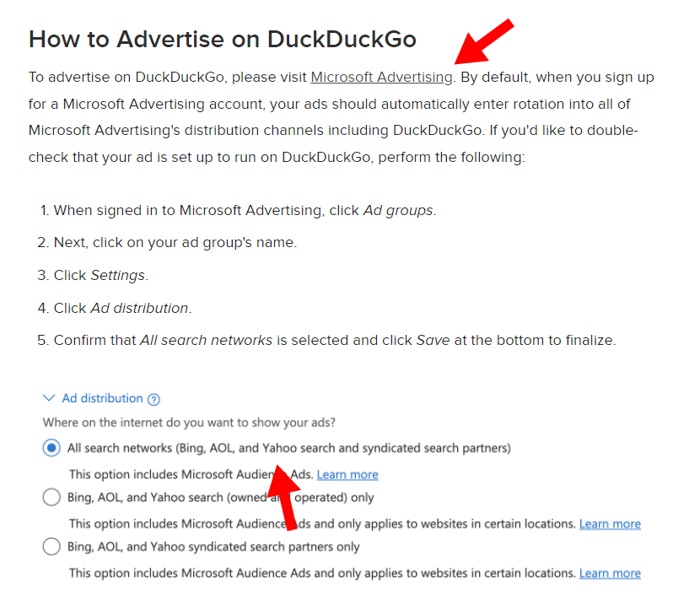
Task: Click the syndicated search partners only label
Action: 213,547
